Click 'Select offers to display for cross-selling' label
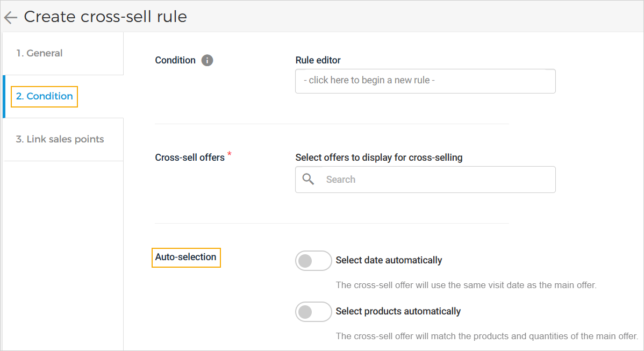The width and height of the screenshot is (644, 351). click(378, 157)
